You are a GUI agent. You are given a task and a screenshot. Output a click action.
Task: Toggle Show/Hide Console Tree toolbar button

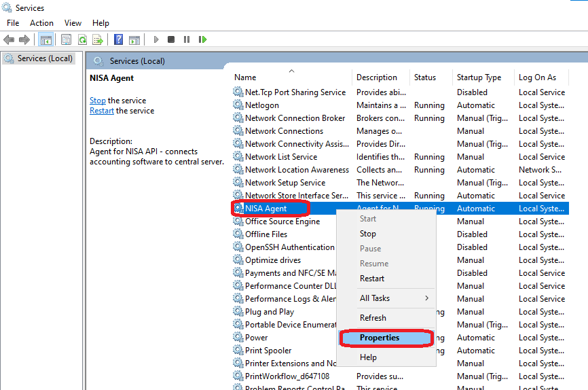[46, 40]
